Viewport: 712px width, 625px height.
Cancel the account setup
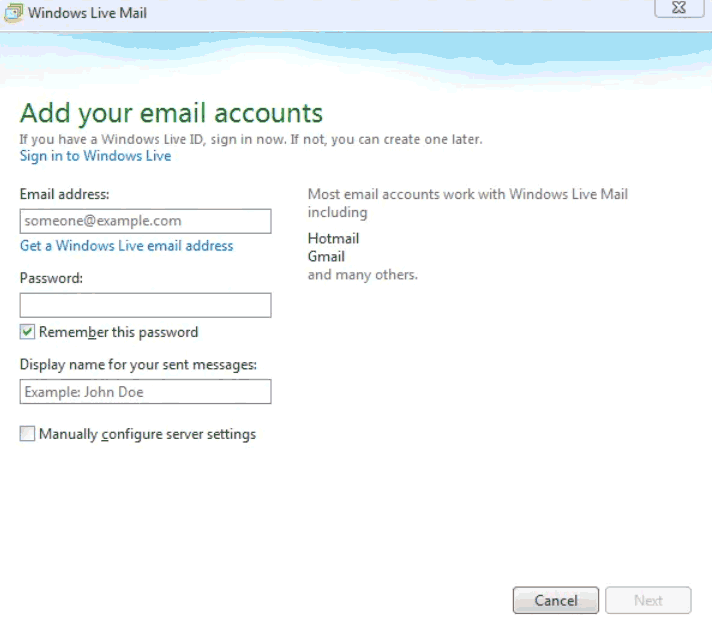tap(556, 600)
